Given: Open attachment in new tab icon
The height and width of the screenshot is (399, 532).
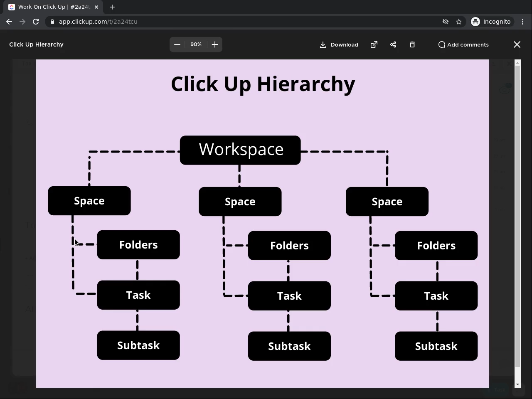Looking at the screenshot, I should [374, 44].
